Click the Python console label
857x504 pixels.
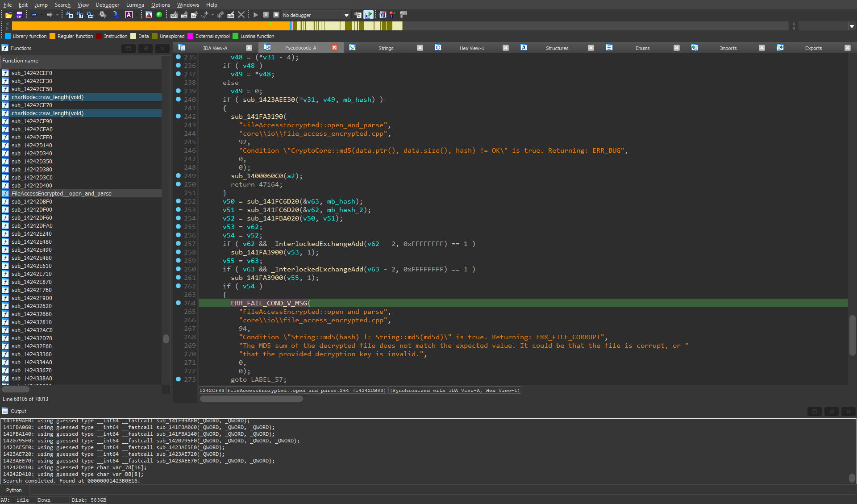[14, 490]
